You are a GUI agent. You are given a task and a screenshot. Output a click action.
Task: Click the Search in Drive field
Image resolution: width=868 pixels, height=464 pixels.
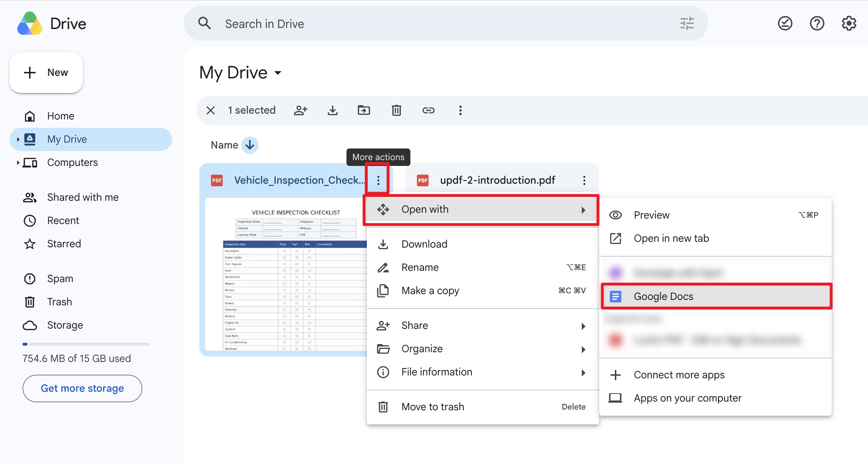pos(446,24)
